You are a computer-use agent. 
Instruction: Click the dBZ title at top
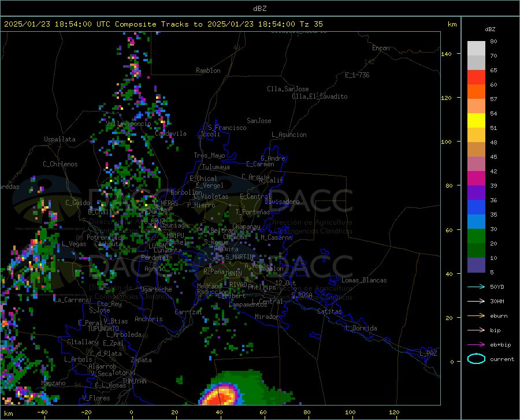pos(259,9)
